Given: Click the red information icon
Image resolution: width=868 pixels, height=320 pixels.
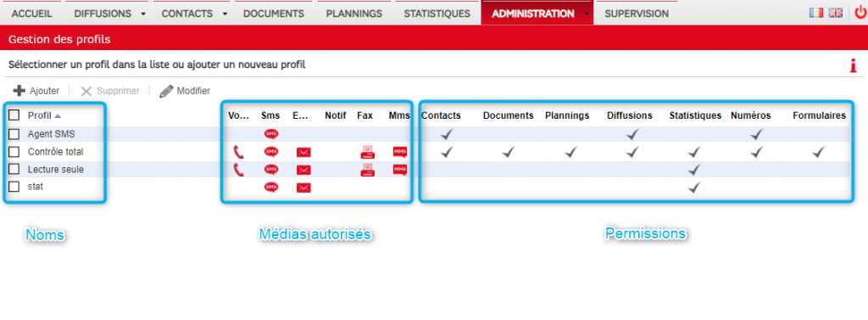Looking at the screenshot, I should tap(853, 66).
